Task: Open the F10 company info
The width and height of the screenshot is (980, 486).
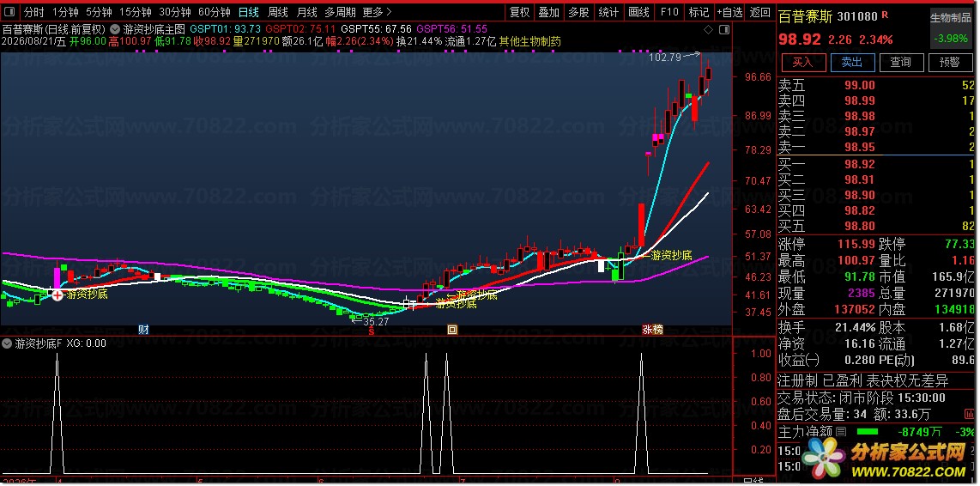Action: (x=668, y=12)
